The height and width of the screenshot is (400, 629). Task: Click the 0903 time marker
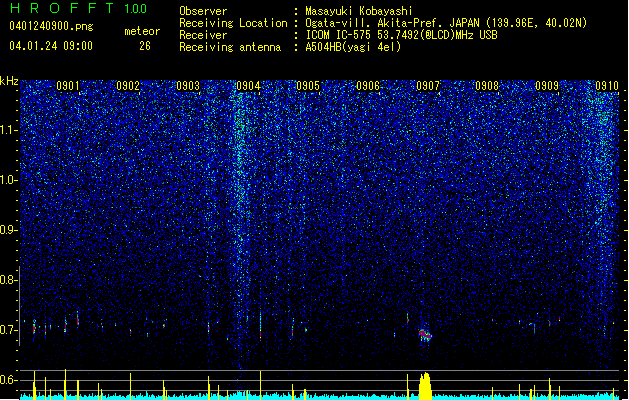click(x=188, y=86)
